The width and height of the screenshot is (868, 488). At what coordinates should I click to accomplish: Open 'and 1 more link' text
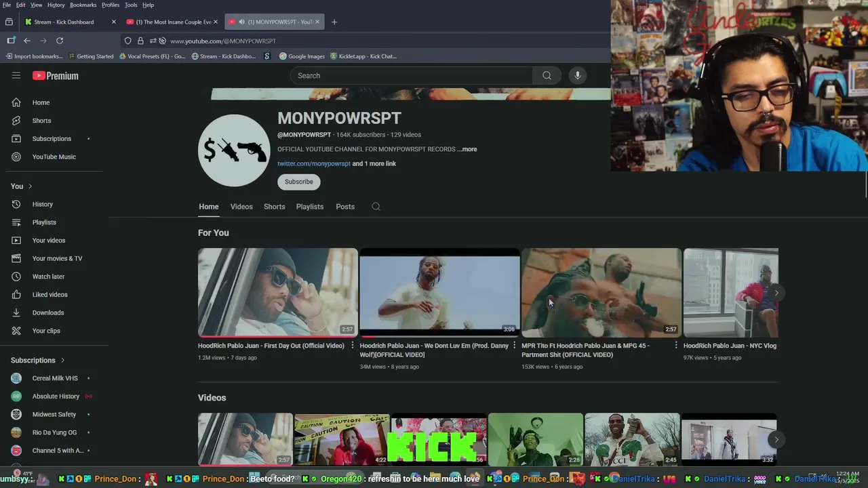[374, 163]
